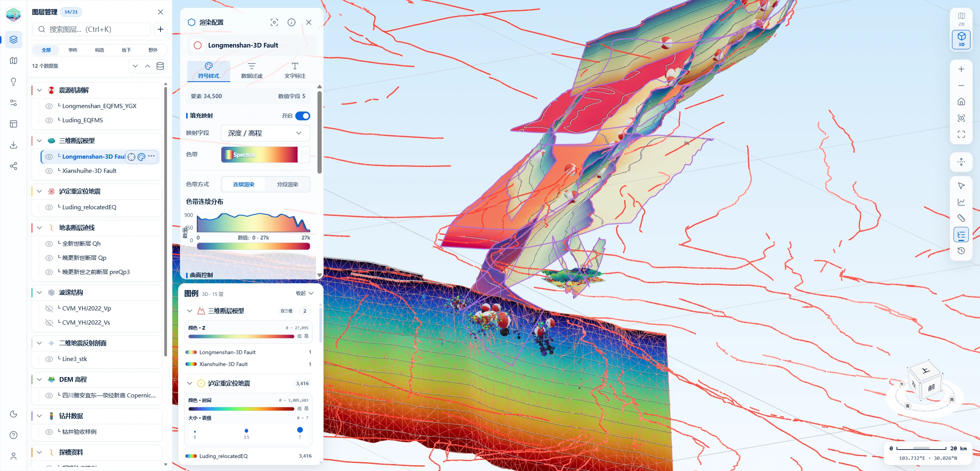Switch to 数据过滤 tab
The width and height of the screenshot is (980, 471).
click(252, 71)
